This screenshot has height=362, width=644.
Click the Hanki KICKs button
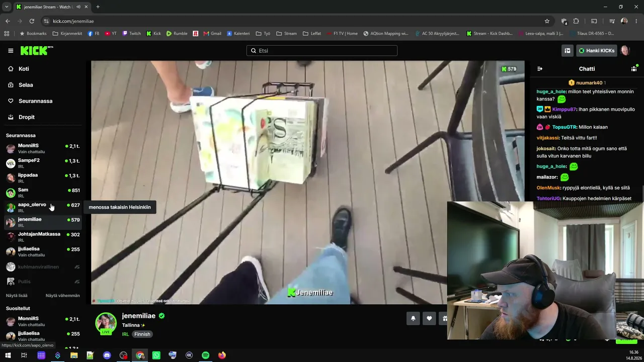click(x=596, y=51)
